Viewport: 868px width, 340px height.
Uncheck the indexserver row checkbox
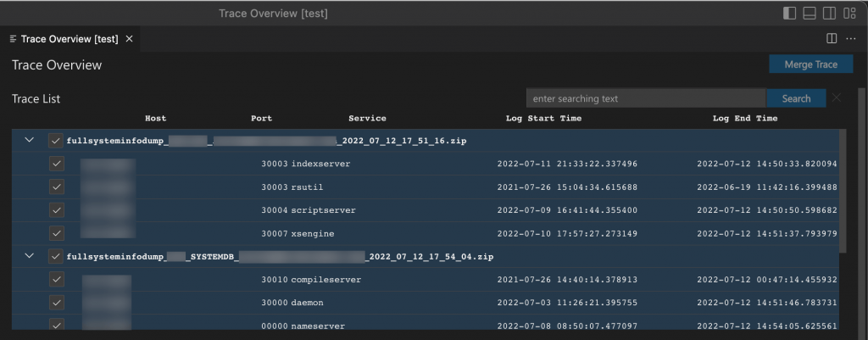(56, 164)
